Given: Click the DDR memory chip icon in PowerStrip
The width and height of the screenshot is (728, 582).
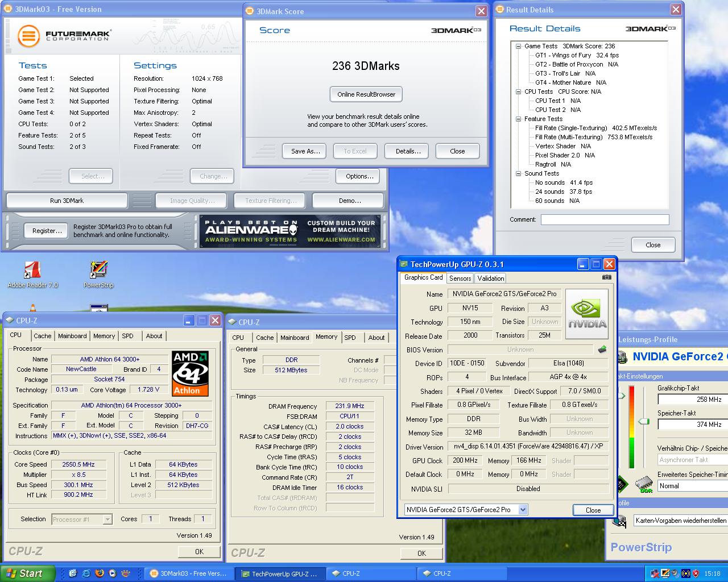Looking at the screenshot, I should click(644, 484).
